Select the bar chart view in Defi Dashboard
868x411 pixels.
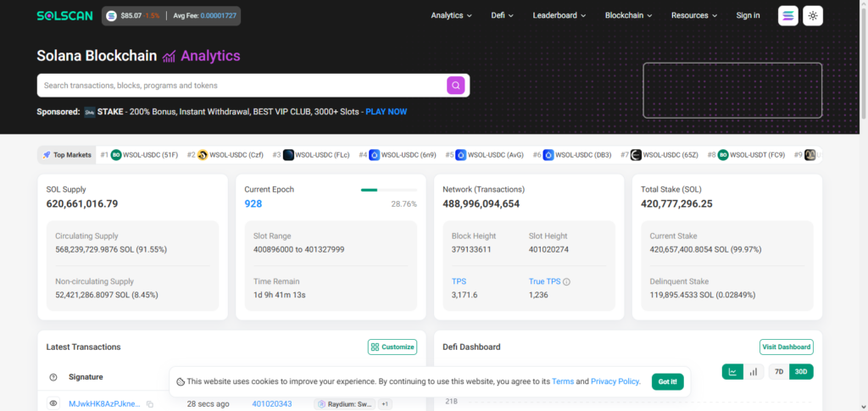pos(754,372)
